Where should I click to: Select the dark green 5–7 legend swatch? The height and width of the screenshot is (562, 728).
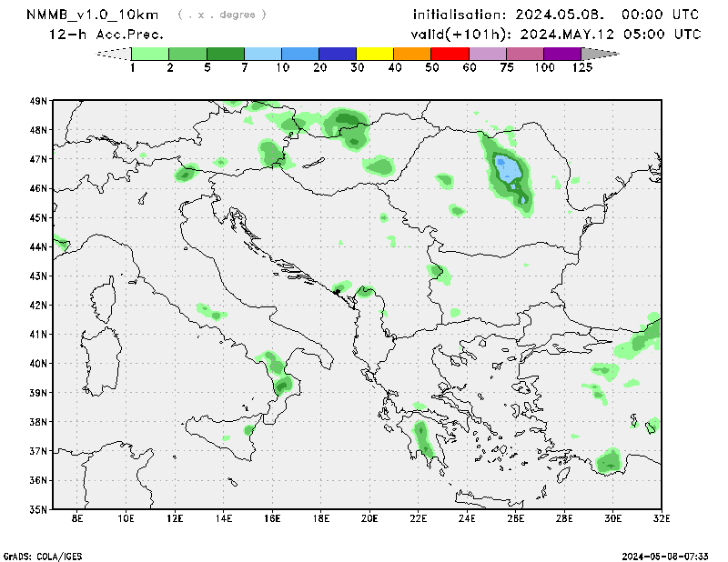226,55
